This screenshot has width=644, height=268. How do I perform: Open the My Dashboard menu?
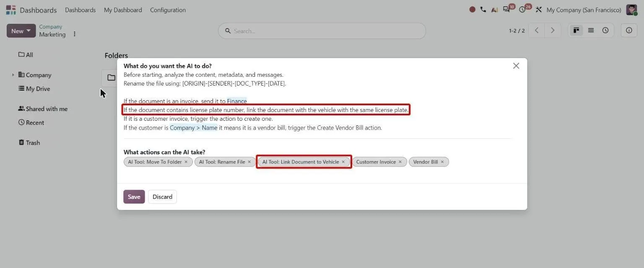point(123,10)
